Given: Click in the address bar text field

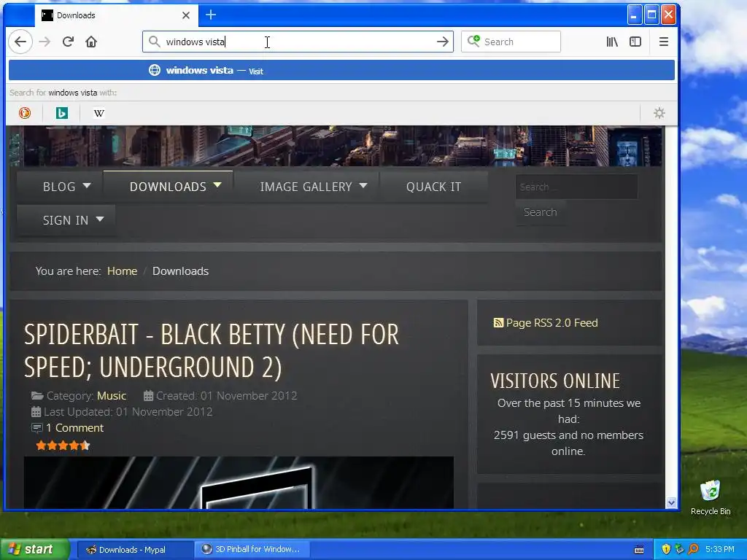Looking at the screenshot, I should pyautogui.click(x=298, y=42).
